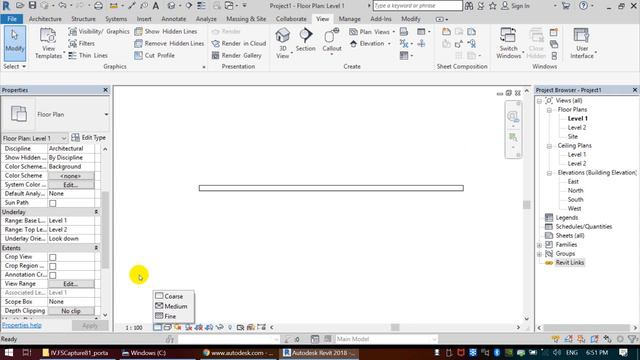Image resolution: width=640 pixels, height=360 pixels.
Task: Toggle the Annotation Crop checkbox
Action: pyautogui.click(x=53, y=275)
